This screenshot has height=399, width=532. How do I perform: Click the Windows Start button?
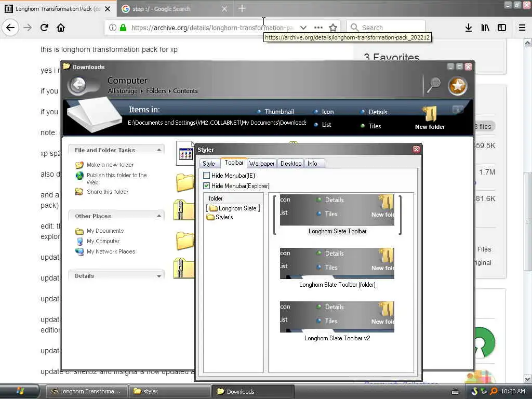point(20,391)
